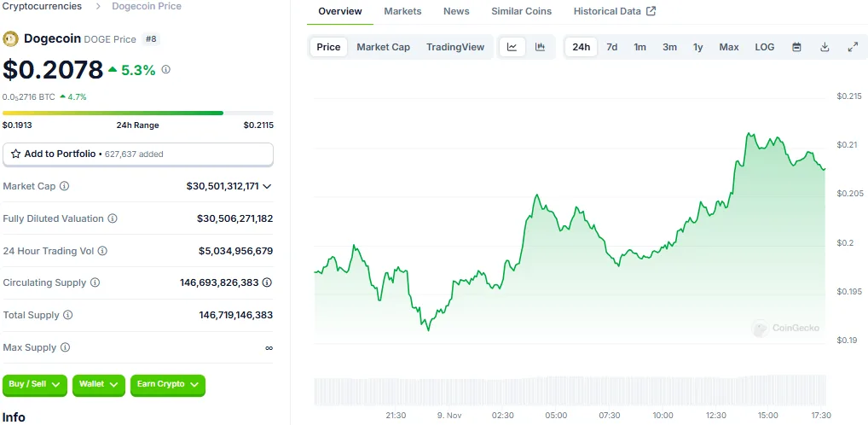
Task: Open the Earn Crypto dropdown
Action: (168, 385)
